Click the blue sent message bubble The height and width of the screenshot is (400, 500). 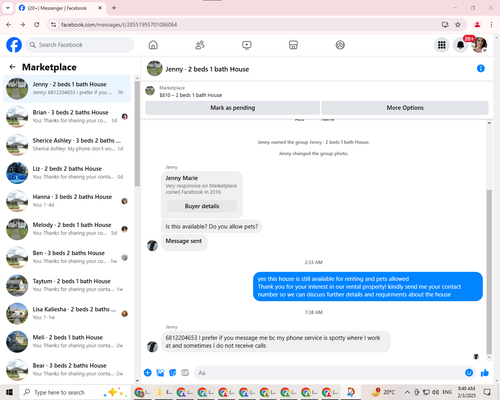(x=368, y=286)
